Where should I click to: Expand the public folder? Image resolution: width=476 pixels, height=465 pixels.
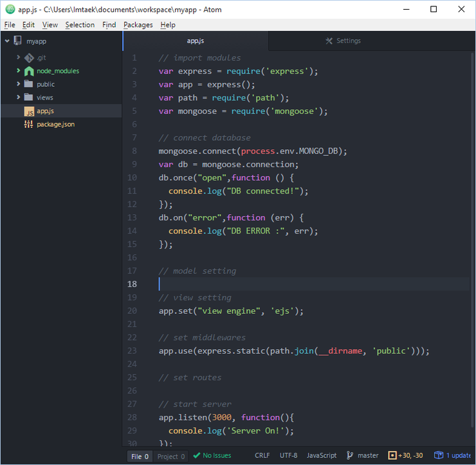[18, 84]
